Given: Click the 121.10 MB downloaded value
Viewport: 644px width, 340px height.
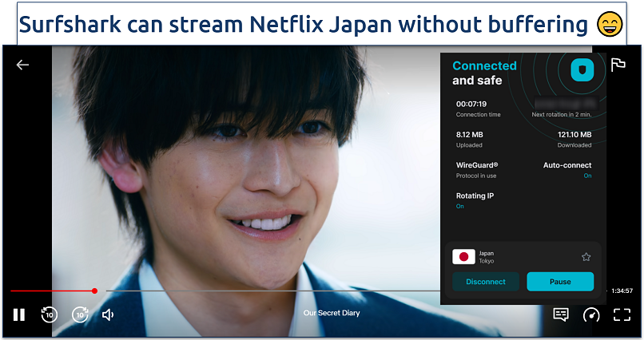Looking at the screenshot, I should 574,135.
